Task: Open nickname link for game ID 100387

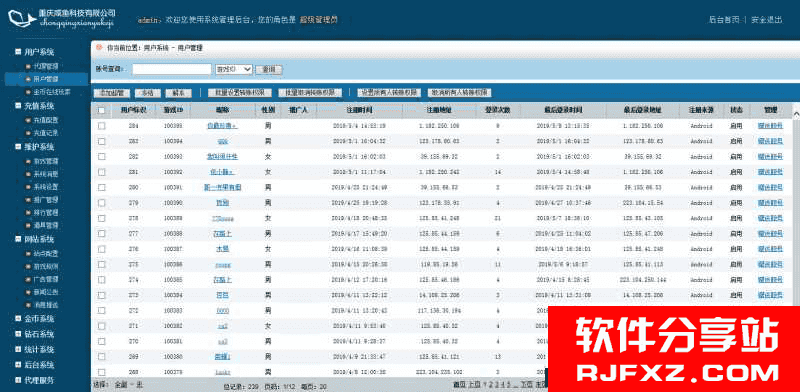Action: [222, 249]
